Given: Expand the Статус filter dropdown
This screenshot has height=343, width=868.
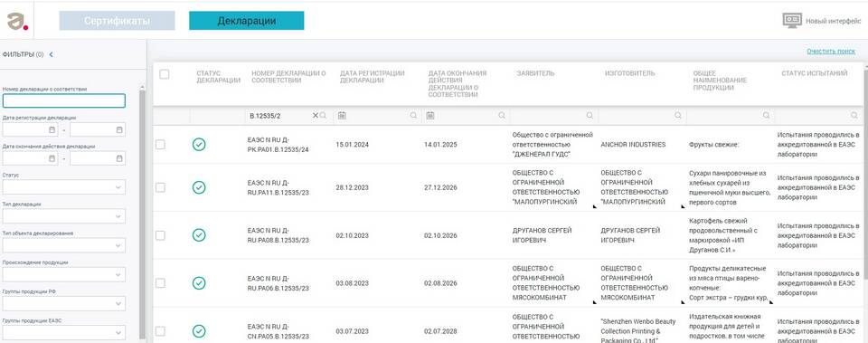Looking at the screenshot, I should 63,187.
